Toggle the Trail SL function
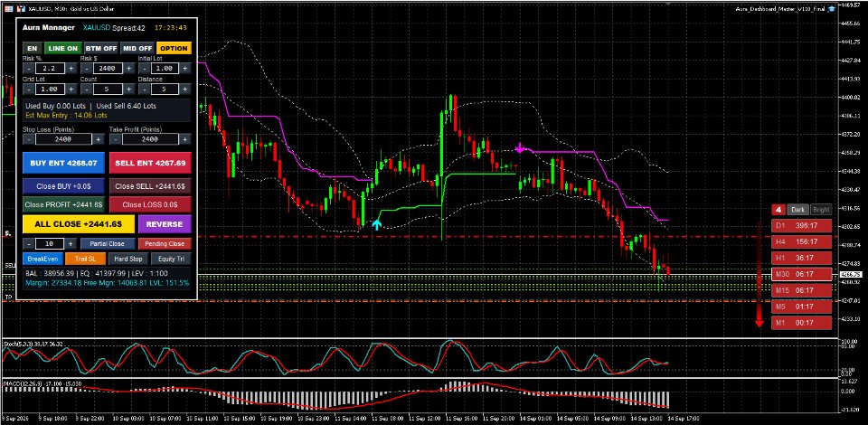Viewport: 868px width, 425px height. (x=85, y=259)
